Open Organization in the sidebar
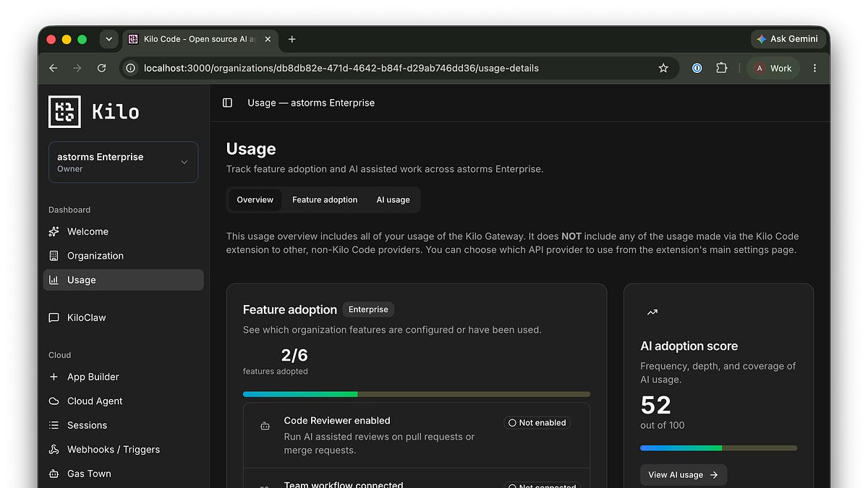The height and width of the screenshot is (488, 868). click(x=123, y=256)
